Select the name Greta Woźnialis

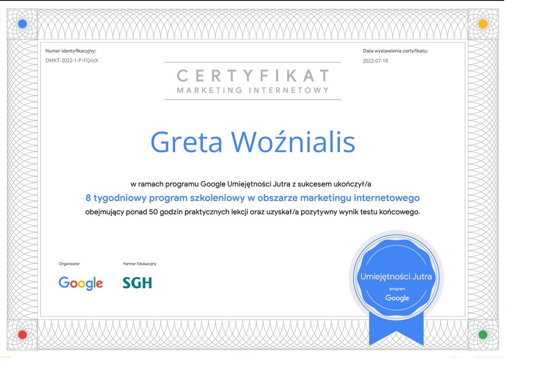[252, 142]
